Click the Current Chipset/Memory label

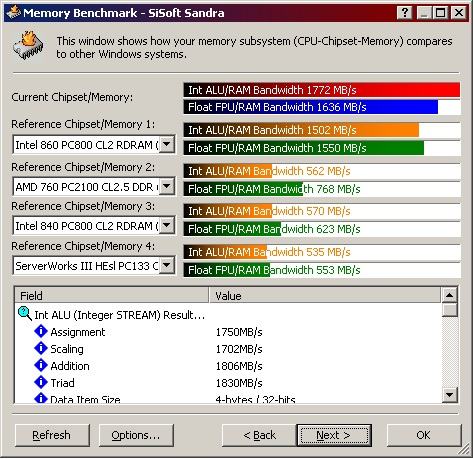(72, 97)
